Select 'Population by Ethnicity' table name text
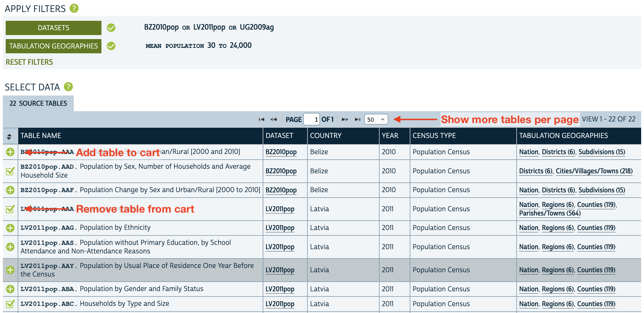 click(x=115, y=227)
